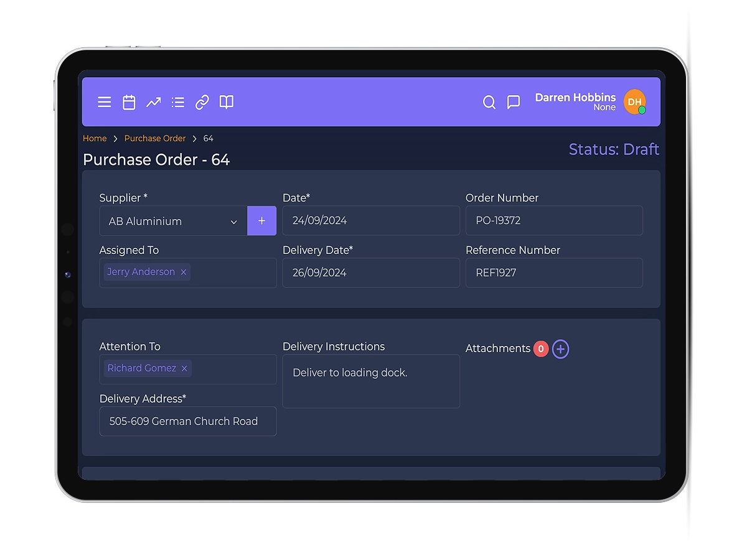Open the hamburger navigation menu
The height and width of the screenshot is (560, 747).
(104, 101)
